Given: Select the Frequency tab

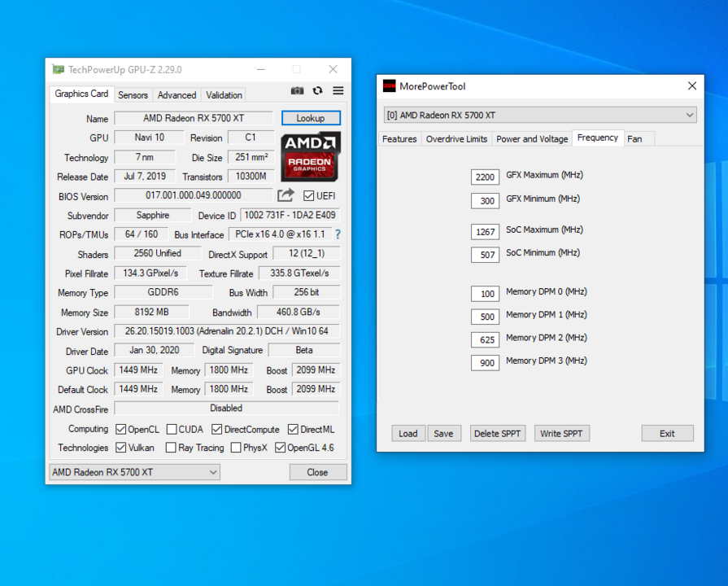Looking at the screenshot, I should pyautogui.click(x=598, y=138).
